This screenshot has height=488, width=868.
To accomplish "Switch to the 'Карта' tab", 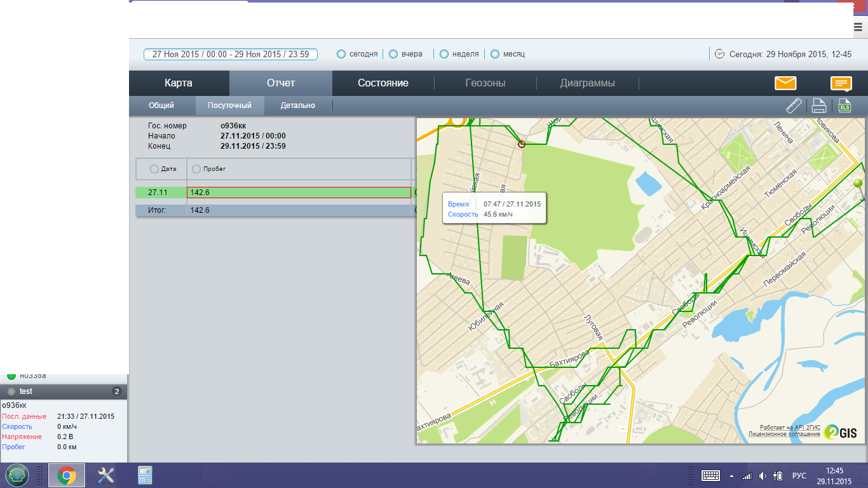I will coord(179,83).
